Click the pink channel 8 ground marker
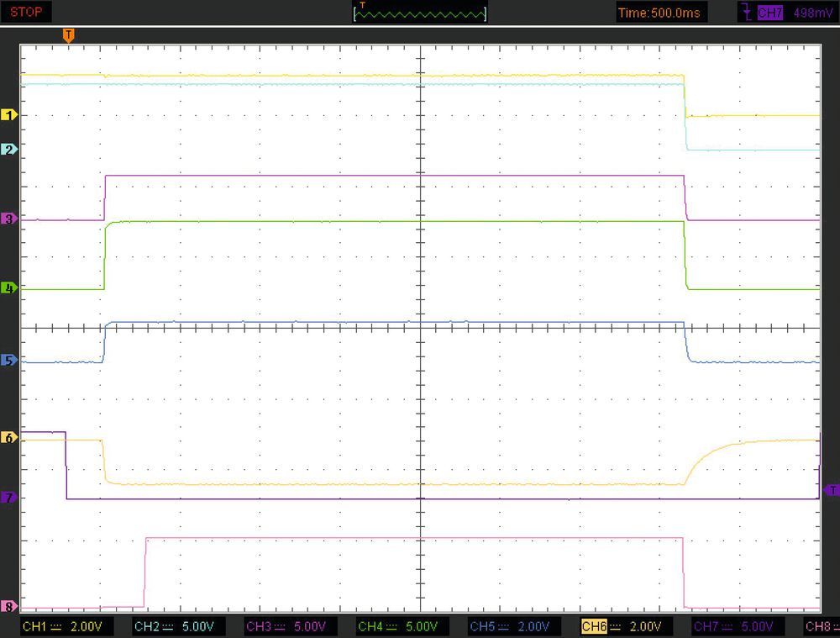 point(10,606)
